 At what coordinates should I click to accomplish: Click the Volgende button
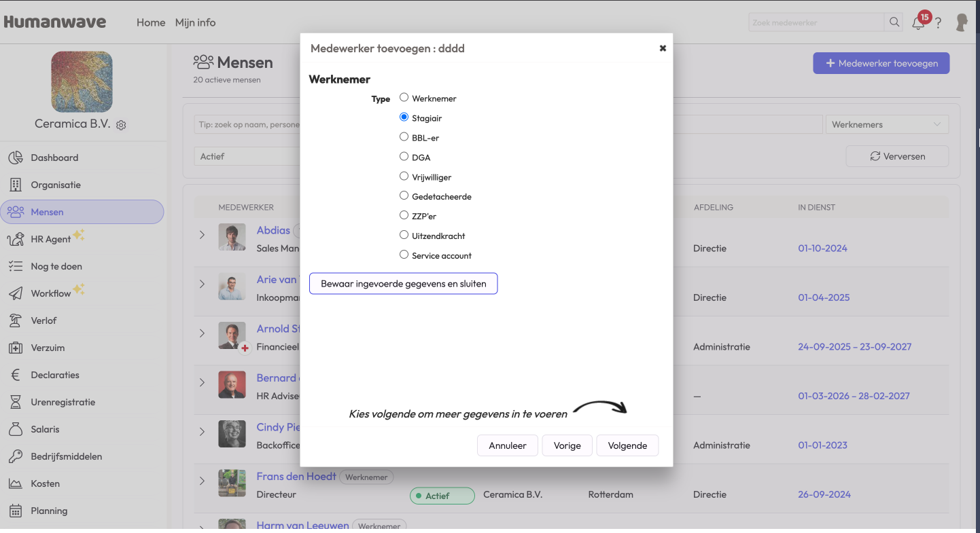pos(627,445)
